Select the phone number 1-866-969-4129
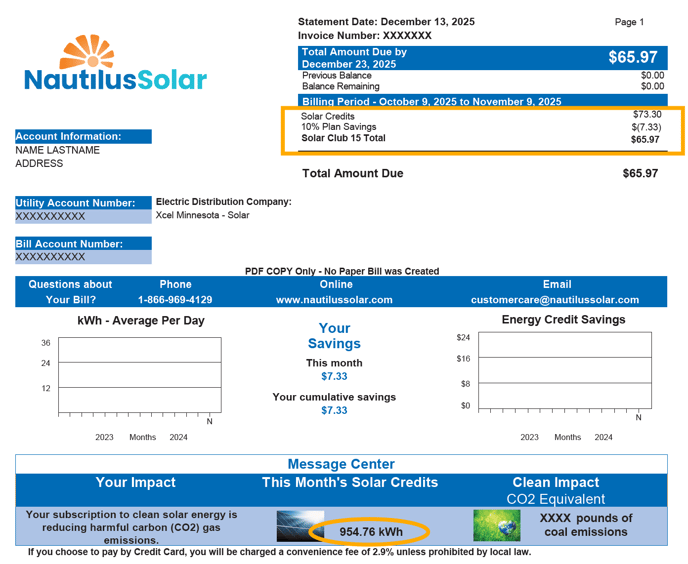 tap(175, 300)
